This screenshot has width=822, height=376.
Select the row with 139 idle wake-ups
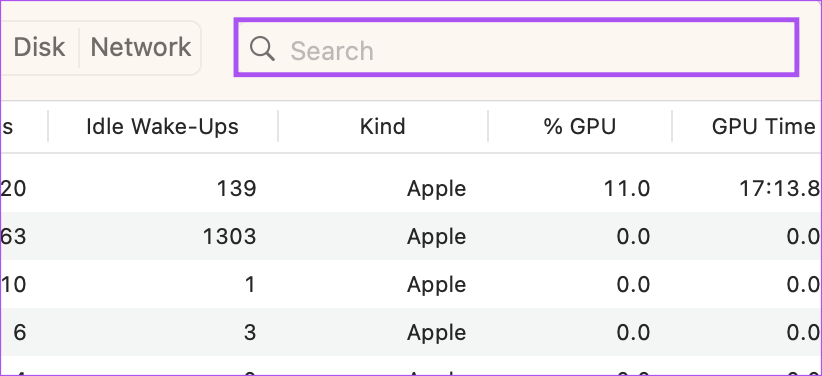point(411,188)
